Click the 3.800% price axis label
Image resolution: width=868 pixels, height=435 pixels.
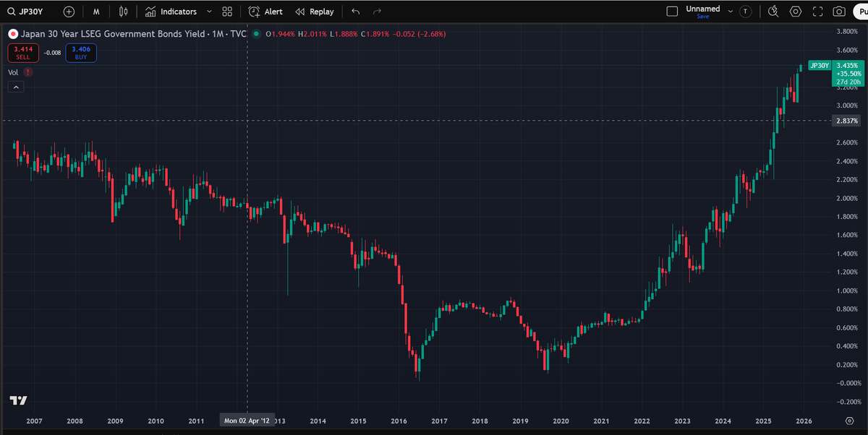click(x=847, y=32)
